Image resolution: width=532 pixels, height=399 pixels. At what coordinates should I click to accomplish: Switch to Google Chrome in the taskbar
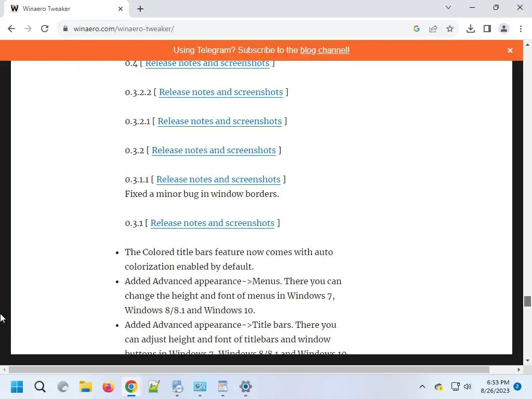(x=131, y=387)
